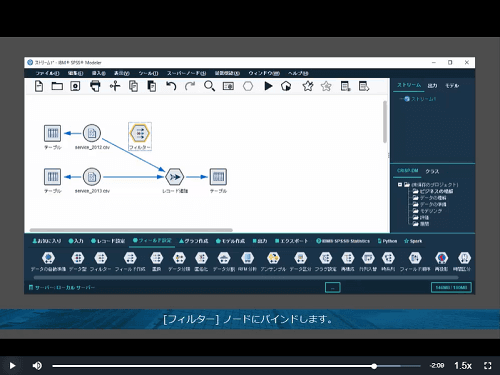500x375 pixels.
Task: Select the Table node after the Append node
Action: (218, 177)
